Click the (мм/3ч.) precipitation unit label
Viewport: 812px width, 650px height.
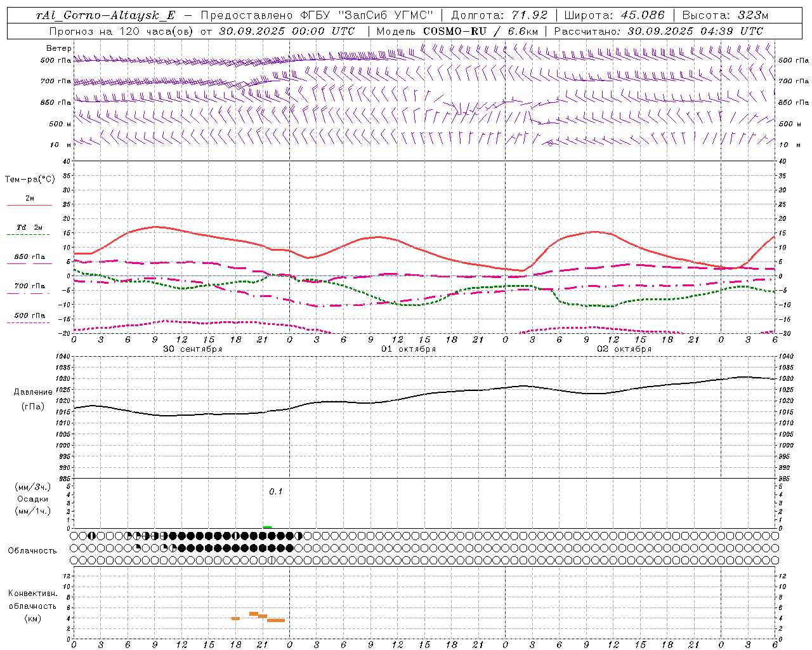[33, 487]
